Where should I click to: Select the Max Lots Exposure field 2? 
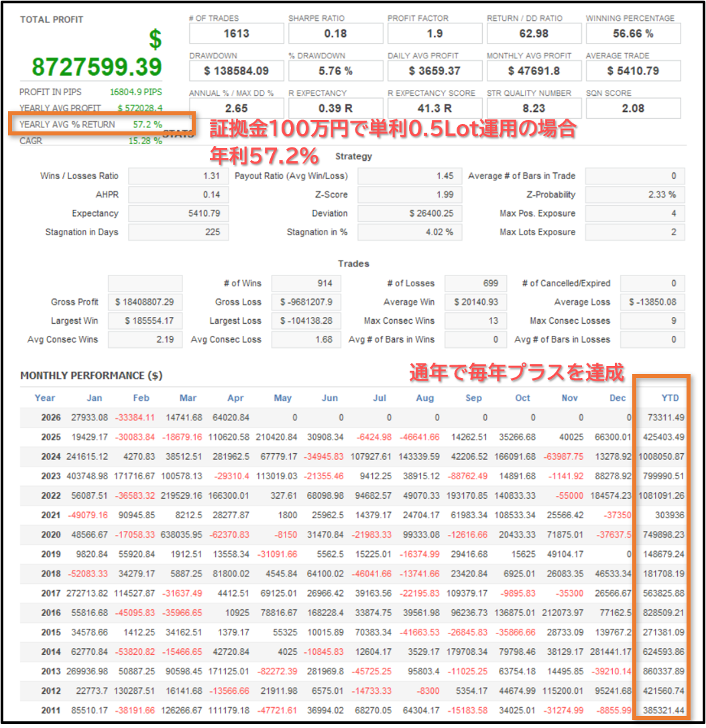pyautogui.click(x=634, y=232)
